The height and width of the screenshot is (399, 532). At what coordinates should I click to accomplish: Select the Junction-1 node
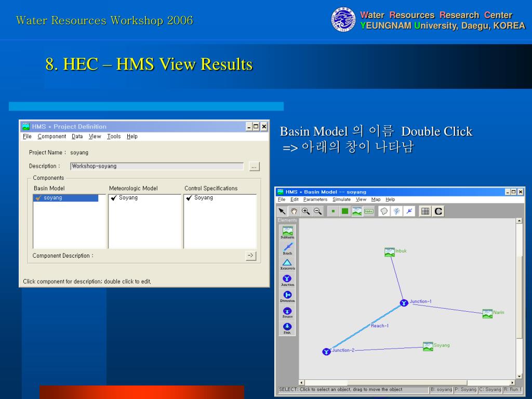tap(404, 303)
